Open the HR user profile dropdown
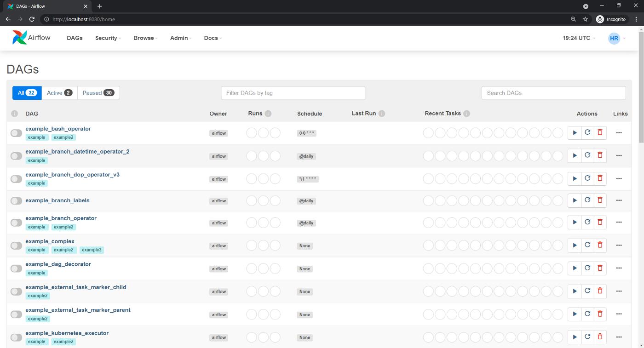This screenshot has height=348, width=644. [x=616, y=38]
